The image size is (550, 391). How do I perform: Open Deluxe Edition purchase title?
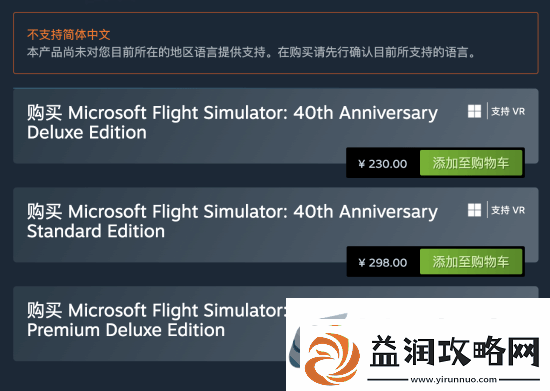(x=232, y=122)
